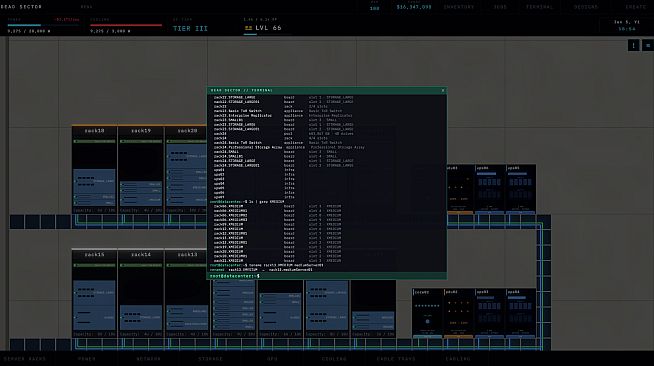
Task: Open the Terminal from top bar
Action: tap(539, 7)
